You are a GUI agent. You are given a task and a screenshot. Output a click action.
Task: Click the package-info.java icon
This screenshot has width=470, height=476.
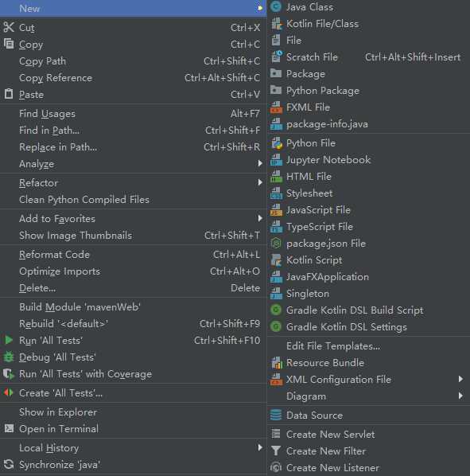[276, 124]
